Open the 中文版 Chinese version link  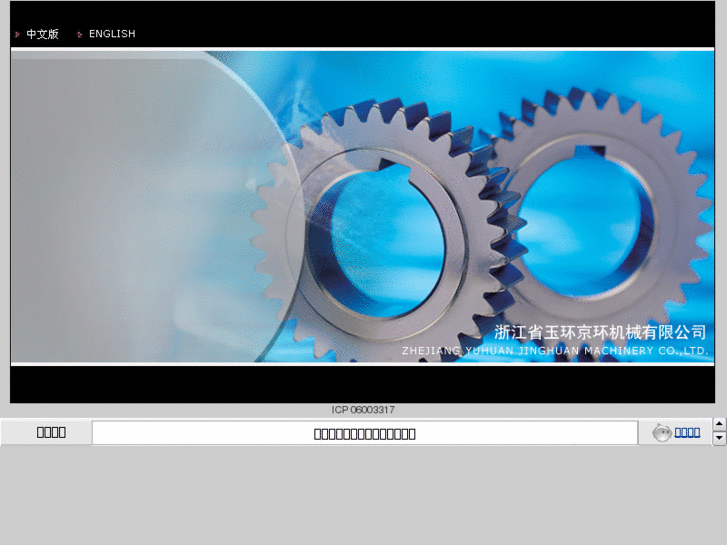(x=42, y=34)
